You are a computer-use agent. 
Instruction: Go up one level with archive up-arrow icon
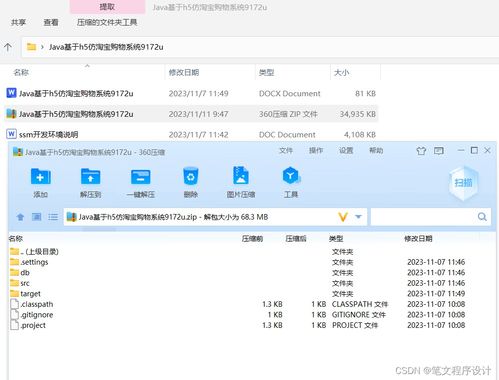click(20, 217)
